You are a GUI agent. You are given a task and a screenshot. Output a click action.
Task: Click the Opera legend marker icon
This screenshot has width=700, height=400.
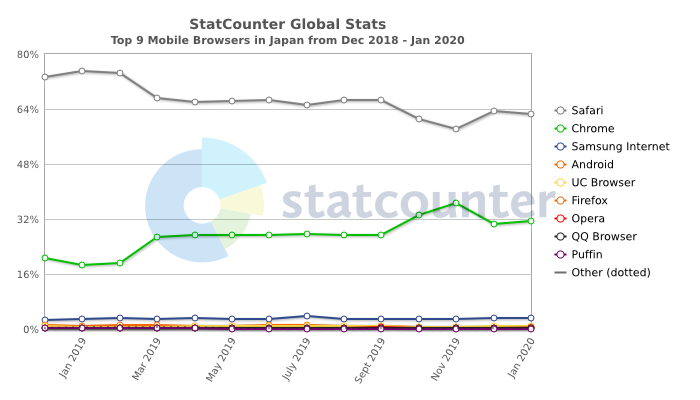pyautogui.click(x=560, y=218)
